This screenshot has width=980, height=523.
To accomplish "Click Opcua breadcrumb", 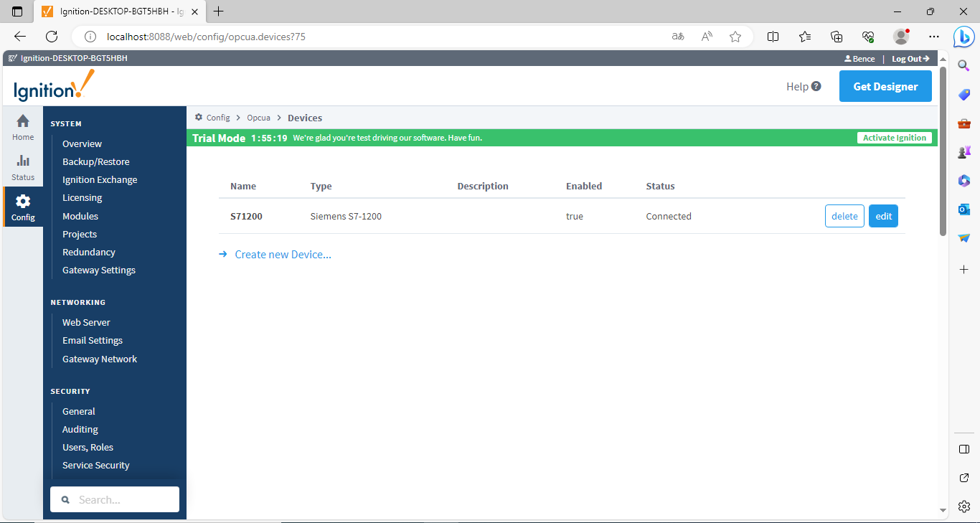I will [259, 118].
